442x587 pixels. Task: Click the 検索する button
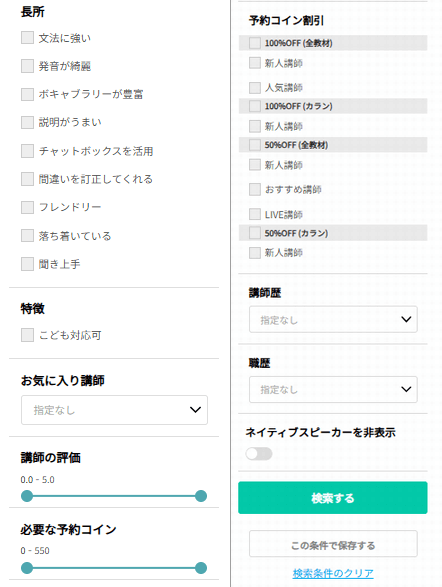(x=333, y=498)
